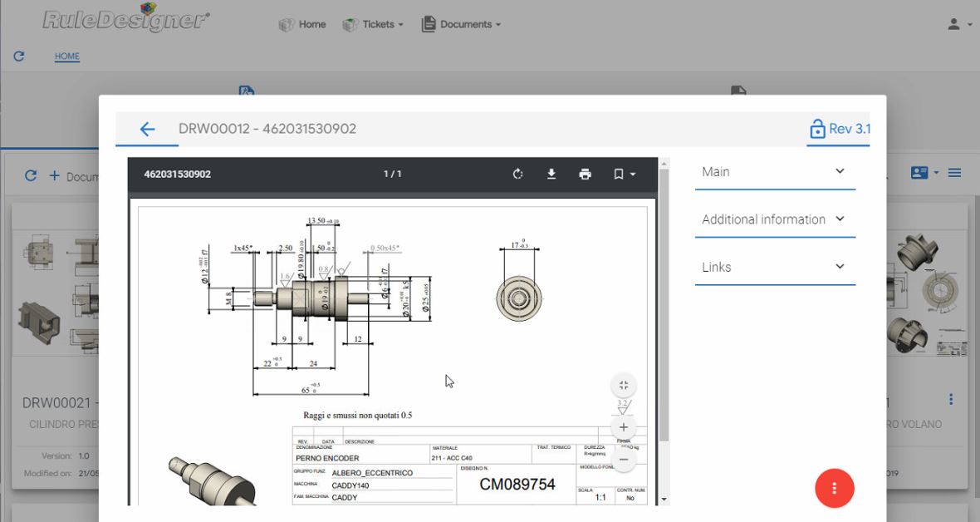Open the red floating actions menu

(x=834, y=488)
